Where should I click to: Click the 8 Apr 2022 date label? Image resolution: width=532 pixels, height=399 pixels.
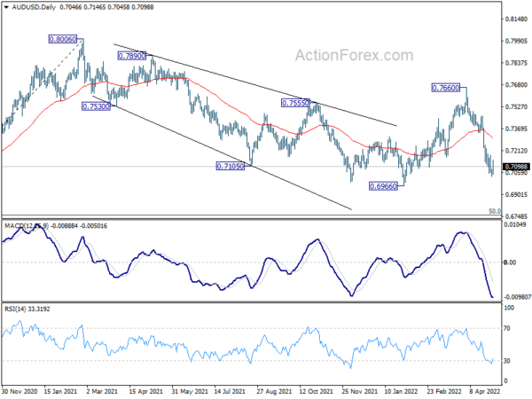(x=485, y=391)
